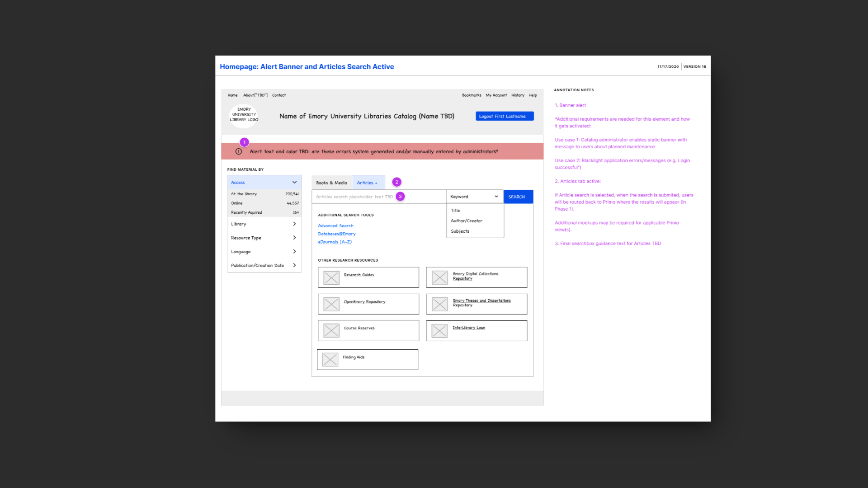Viewport: 868px width, 488px height.
Task: Open the Advanced Search link
Action: click(335, 226)
